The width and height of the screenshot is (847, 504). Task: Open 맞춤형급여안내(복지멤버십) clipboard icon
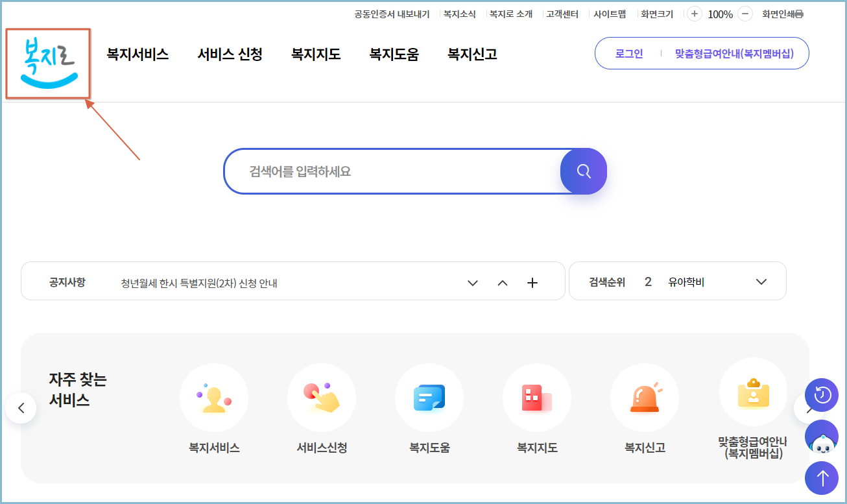752,392
